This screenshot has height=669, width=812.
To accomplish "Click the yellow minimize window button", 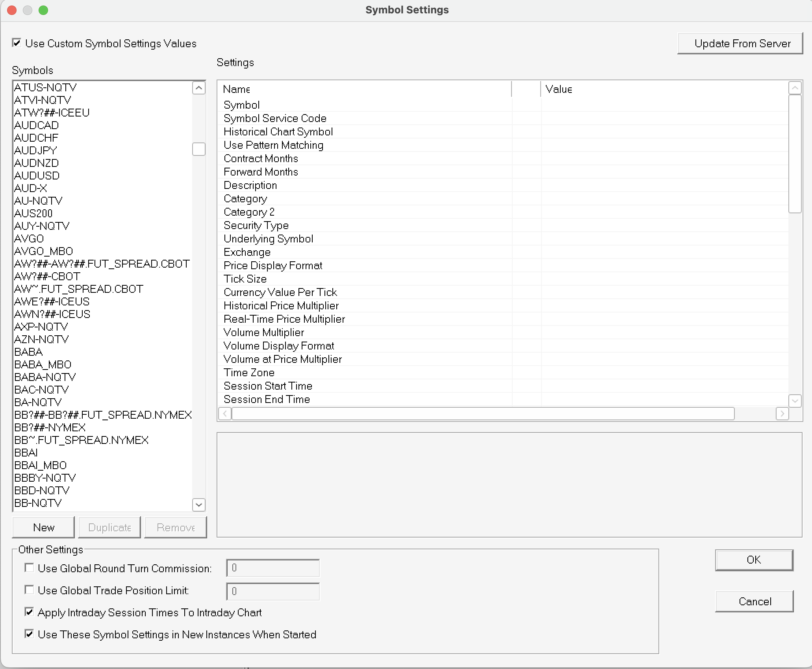I will [x=28, y=10].
